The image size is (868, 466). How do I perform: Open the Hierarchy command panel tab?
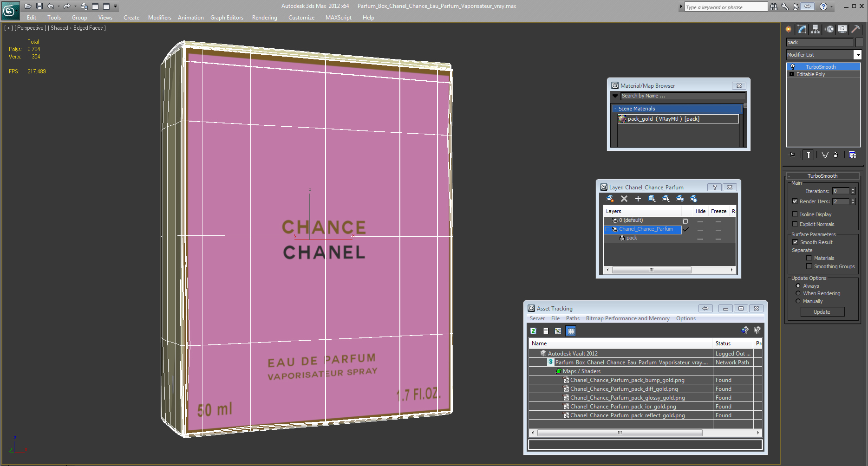coord(815,29)
